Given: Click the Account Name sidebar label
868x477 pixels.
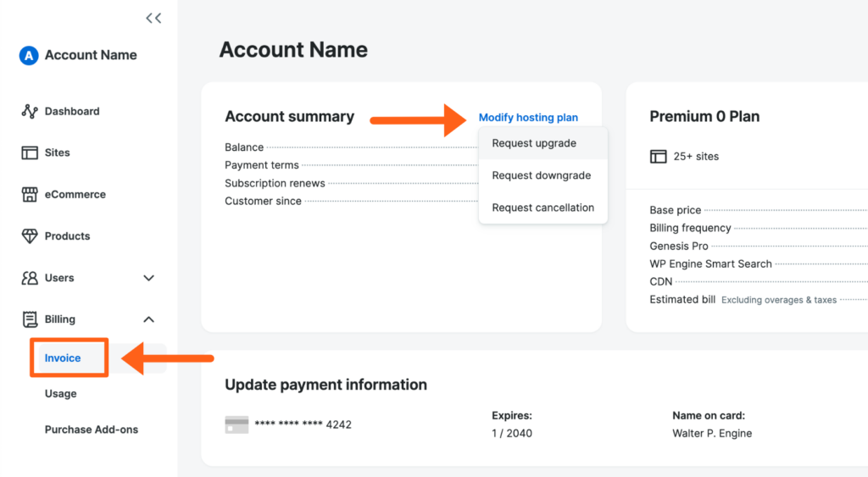Looking at the screenshot, I should 91,55.
